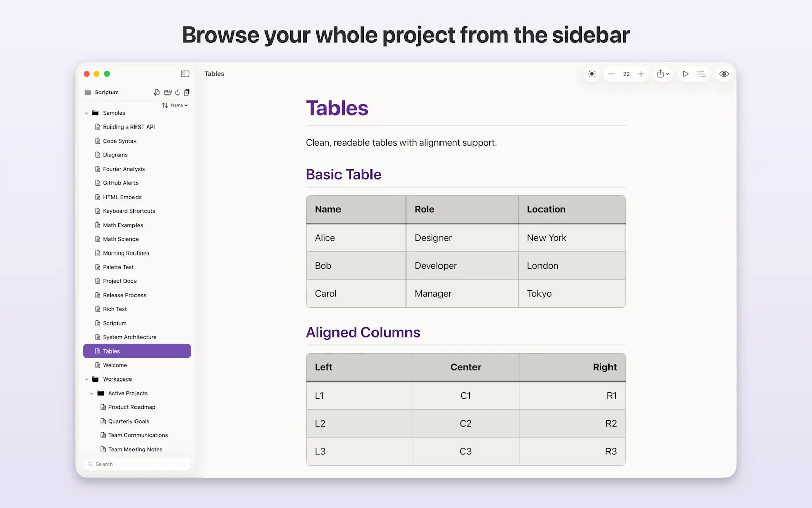Open the Team Communications document
Image resolution: width=812 pixels, height=508 pixels.
(x=137, y=435)
